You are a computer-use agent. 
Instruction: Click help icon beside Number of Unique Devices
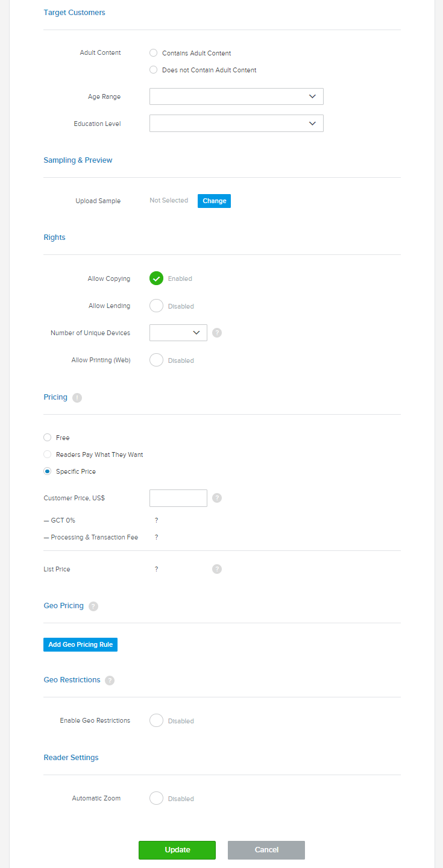[217, 333]
